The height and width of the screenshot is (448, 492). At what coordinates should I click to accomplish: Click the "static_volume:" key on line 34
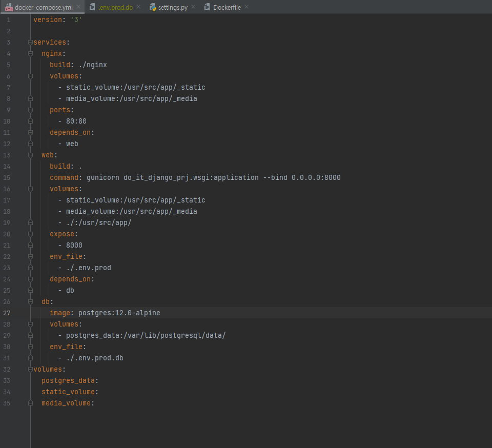[70, 392]
